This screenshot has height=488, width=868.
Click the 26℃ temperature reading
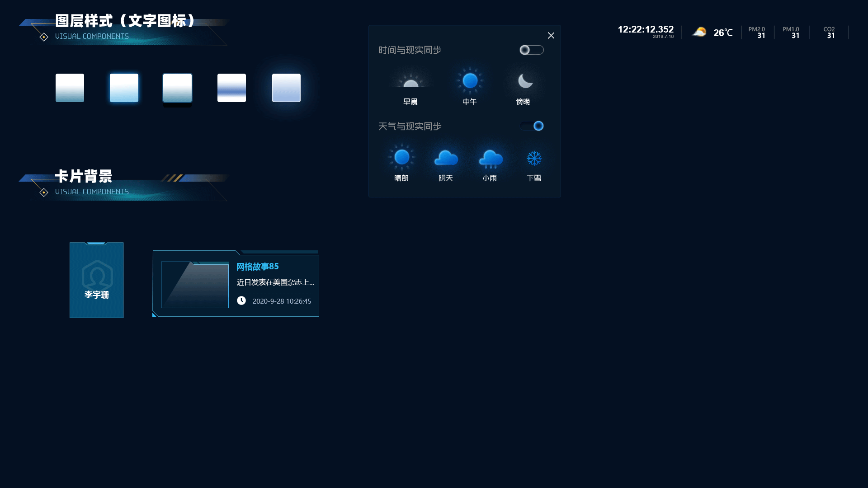tap(723, 33)
